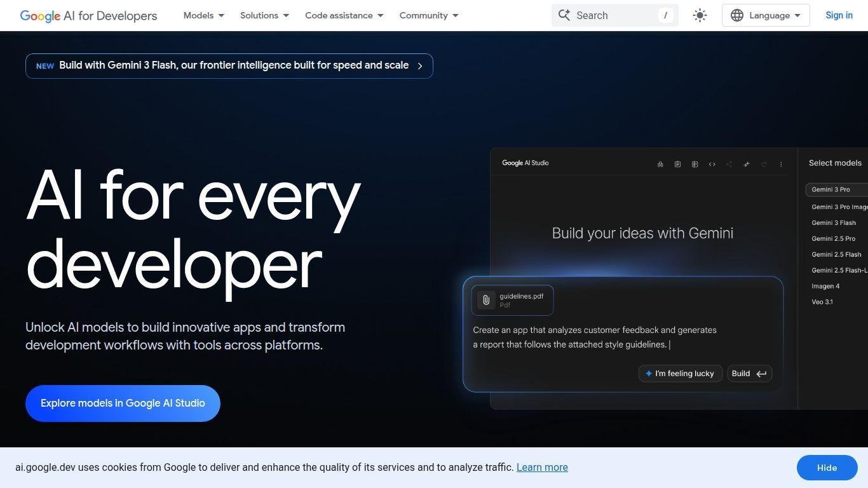Open the cookie Learn more link
This screenshot has height=488, width=868.
[542, 468]
